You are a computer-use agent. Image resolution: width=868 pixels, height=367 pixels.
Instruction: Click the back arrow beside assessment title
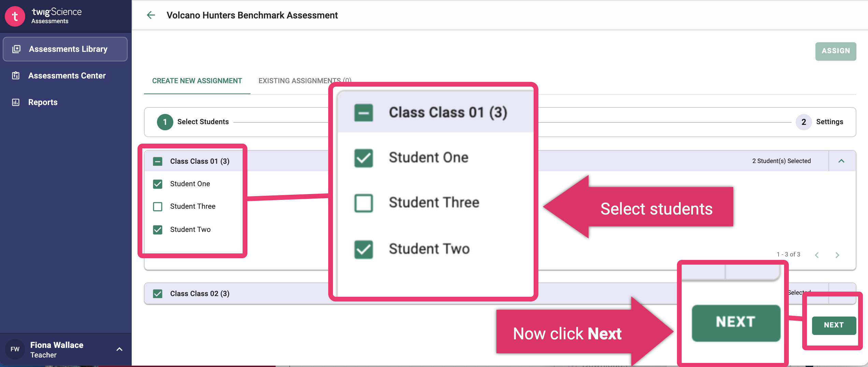[151, 15]
